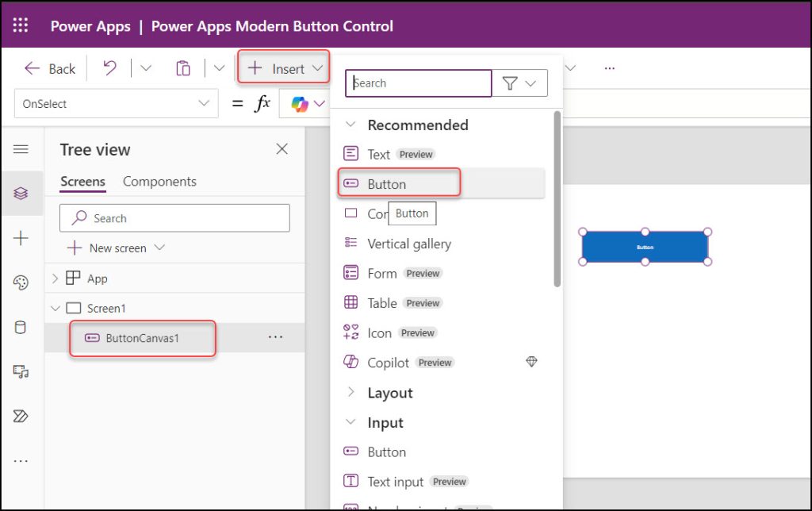
Task: Add a New screen
Action: (x=107, y=248)
